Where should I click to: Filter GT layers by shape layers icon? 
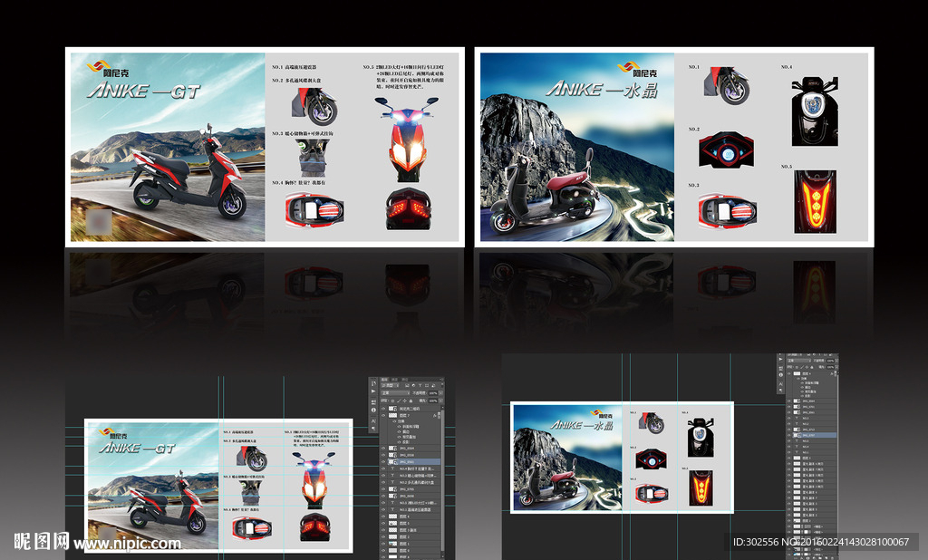pos(427,385)
